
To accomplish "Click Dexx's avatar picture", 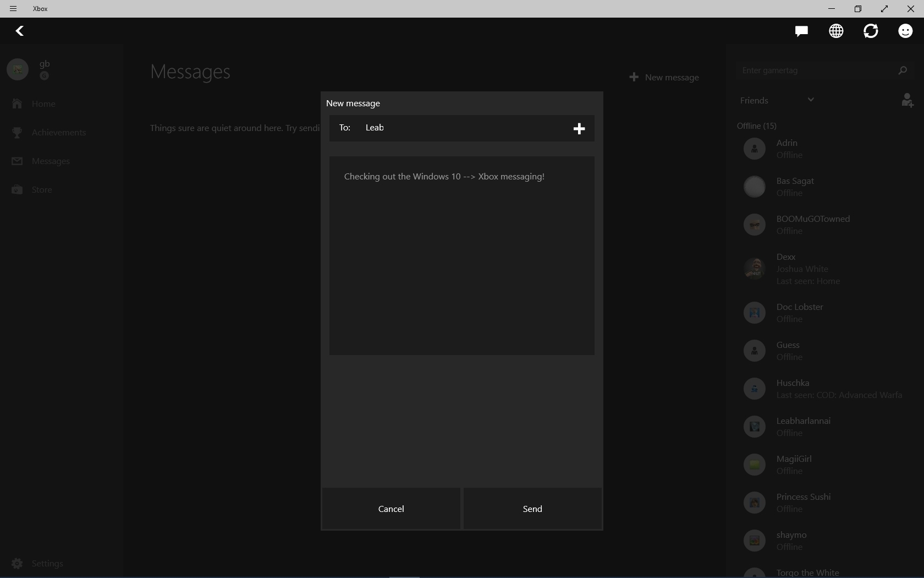I will (x=755, y=269).
